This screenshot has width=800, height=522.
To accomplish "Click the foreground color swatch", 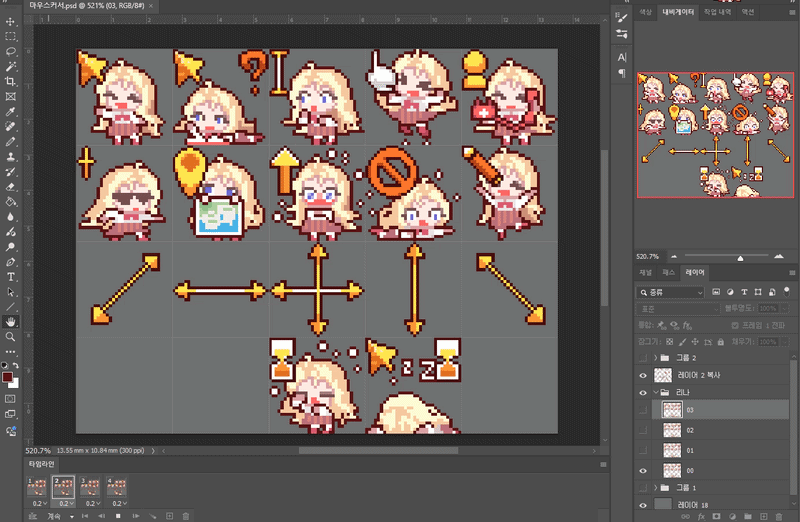I will (8, 378).
